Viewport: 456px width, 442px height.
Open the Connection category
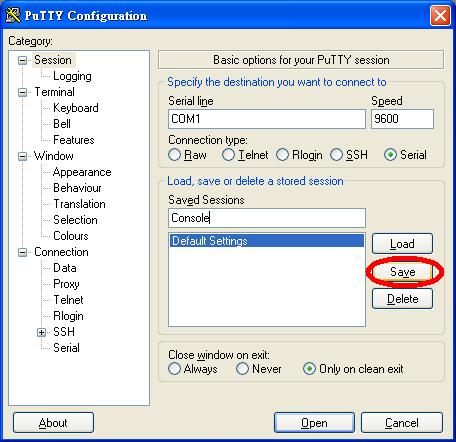pyautogui.click(x=61, y=252)
